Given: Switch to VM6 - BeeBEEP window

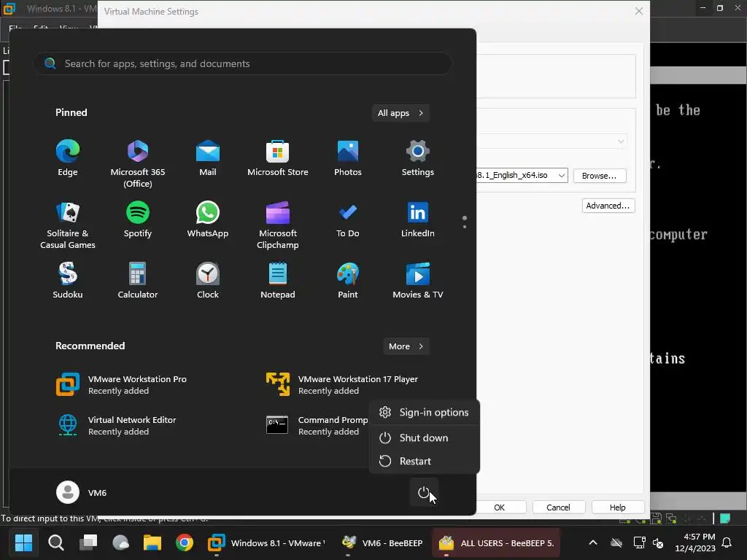Looking at the screenshot, I should (x=382, y=542).
